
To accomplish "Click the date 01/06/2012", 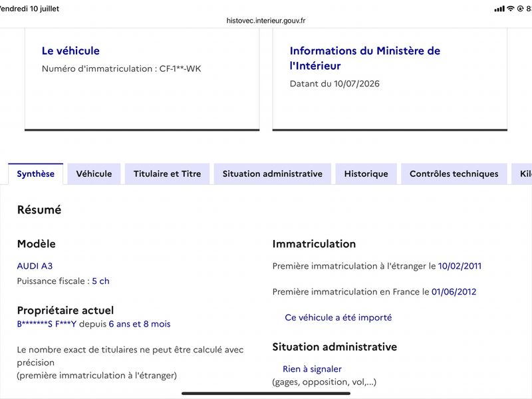I will 454,292.
